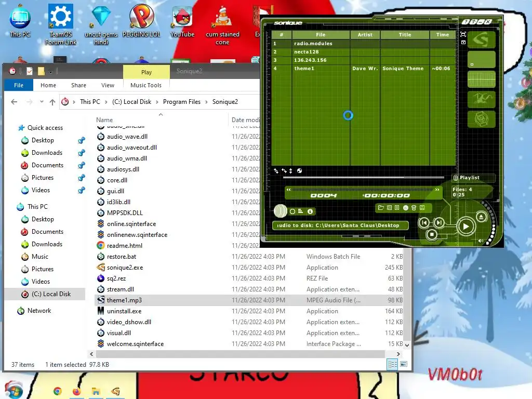Image resolution: width=532 pixels, height=399 pixels.
Task: Click Sonique's audio to disk path field
Action: coord(340,225)
